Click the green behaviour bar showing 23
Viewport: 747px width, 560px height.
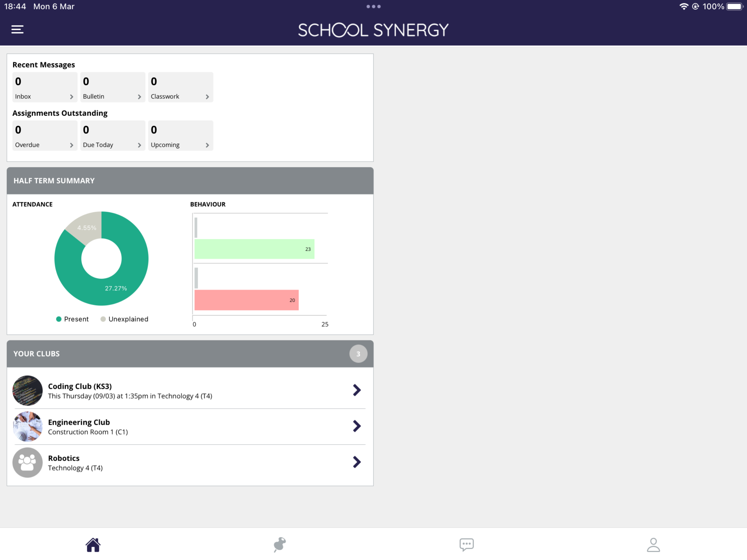coord(254,249)
